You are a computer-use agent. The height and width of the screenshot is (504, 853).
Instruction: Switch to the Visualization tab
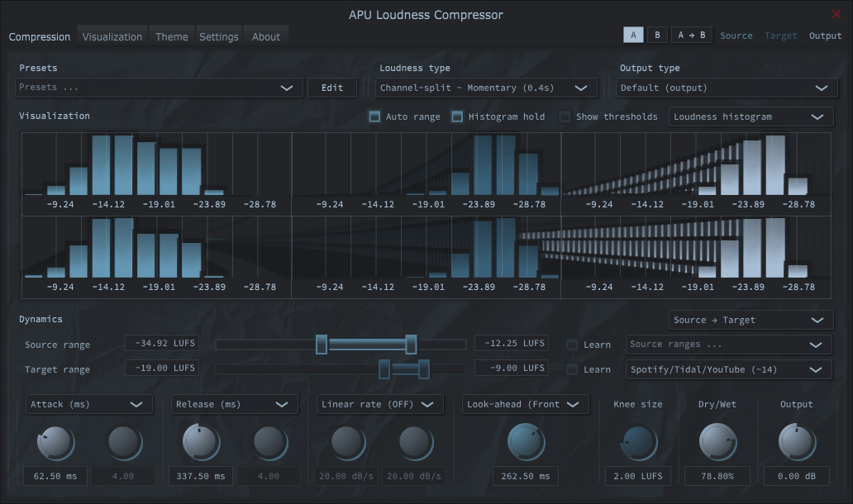(x=112, y=36)
